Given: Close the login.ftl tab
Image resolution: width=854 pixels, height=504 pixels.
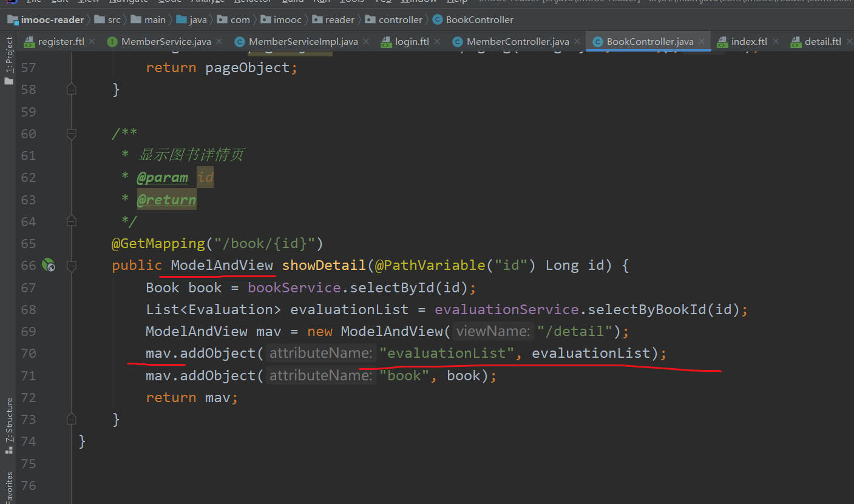Looking at the screenshot, I should click(x=437, y=41).
